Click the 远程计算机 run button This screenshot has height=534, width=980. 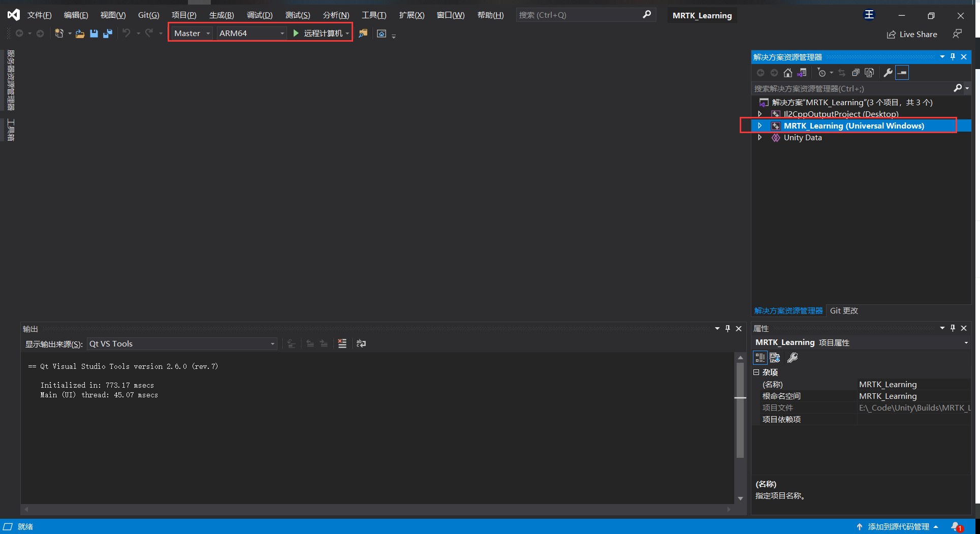click(x=318, y=34)
